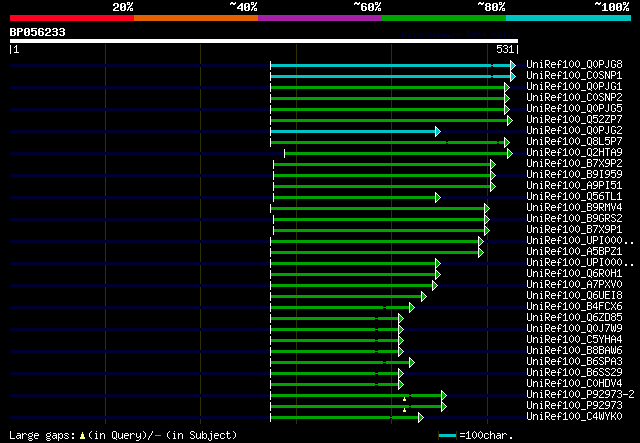This screenshot has height=443, width=640.
Task: Select the UniRef100_Q0PJG2 label
Action: tap(574, 131)
